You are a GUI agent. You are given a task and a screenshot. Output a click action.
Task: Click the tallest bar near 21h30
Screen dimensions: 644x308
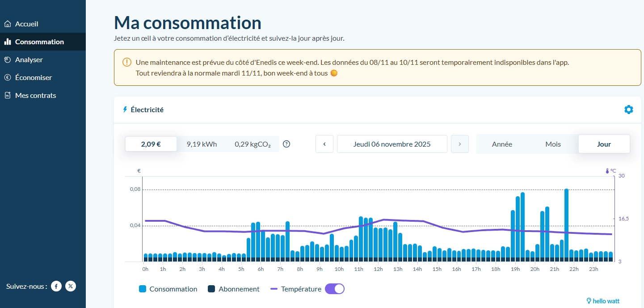point(566,224)
